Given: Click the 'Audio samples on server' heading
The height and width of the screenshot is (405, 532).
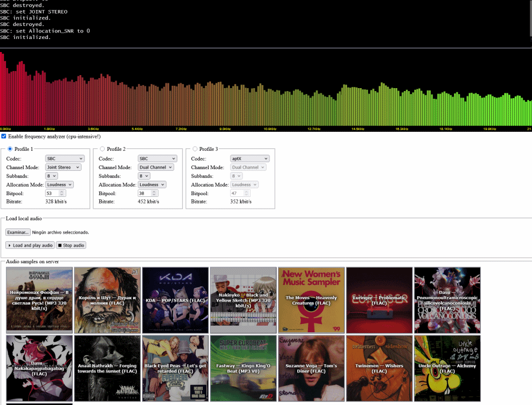Looking at the screenshot, I should 33,261.
